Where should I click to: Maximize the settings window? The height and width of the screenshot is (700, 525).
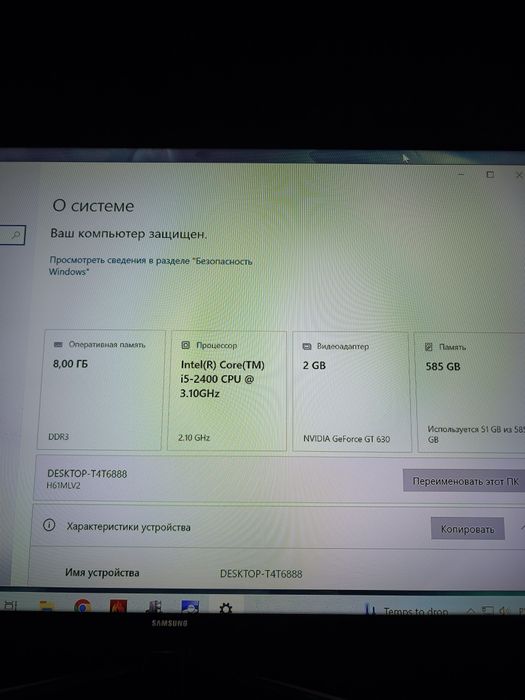pyautogui.click(x=490, y=175)
